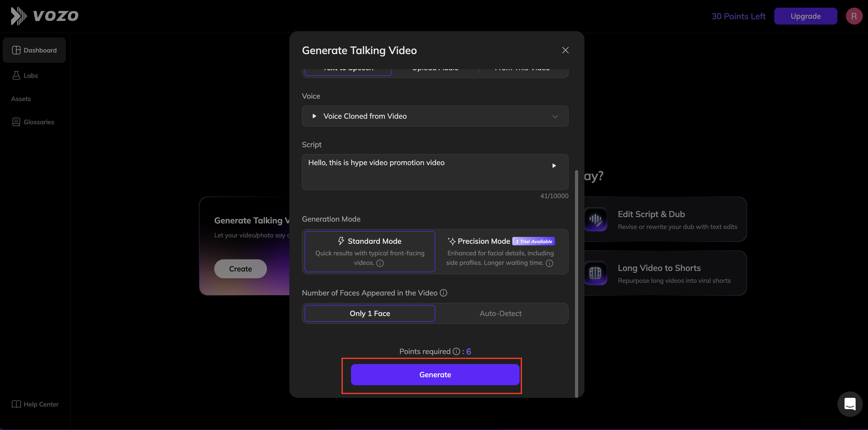
Task: Open the Dashboard panel from sidebar
Action: (34, 50)
